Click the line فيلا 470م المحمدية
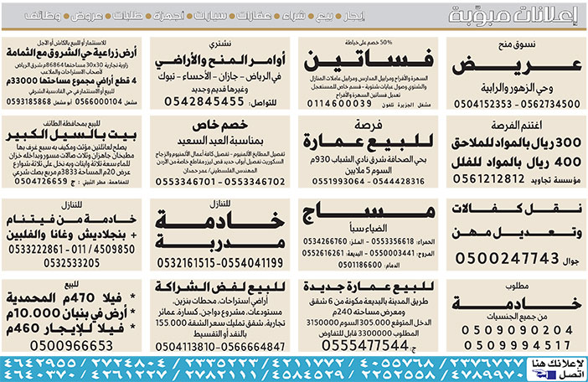Image resolution: width=588 pixels, height=382 pixels. 64,298
